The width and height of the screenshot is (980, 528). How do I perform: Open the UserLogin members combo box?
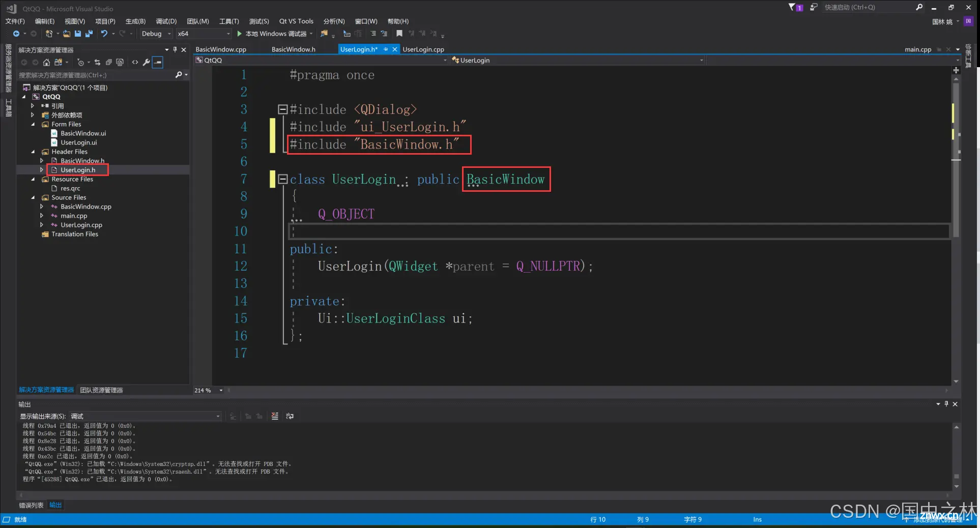click(x=578, y=60)
